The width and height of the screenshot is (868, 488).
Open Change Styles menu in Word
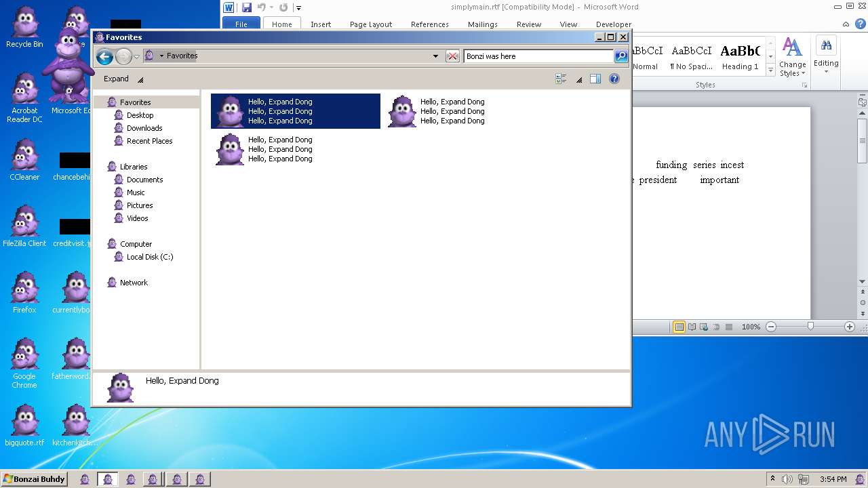(x=792, y=57)
